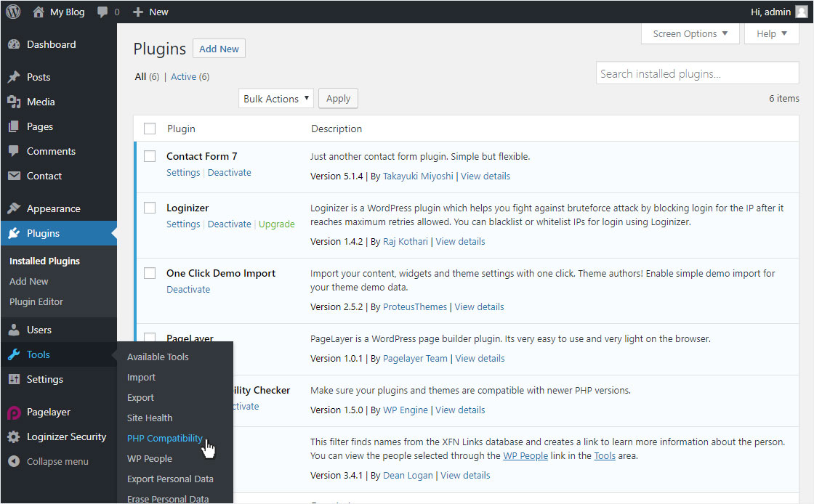Check the One Click Demo Import checkbox
The image size is (814, 504).
point(150,273)
